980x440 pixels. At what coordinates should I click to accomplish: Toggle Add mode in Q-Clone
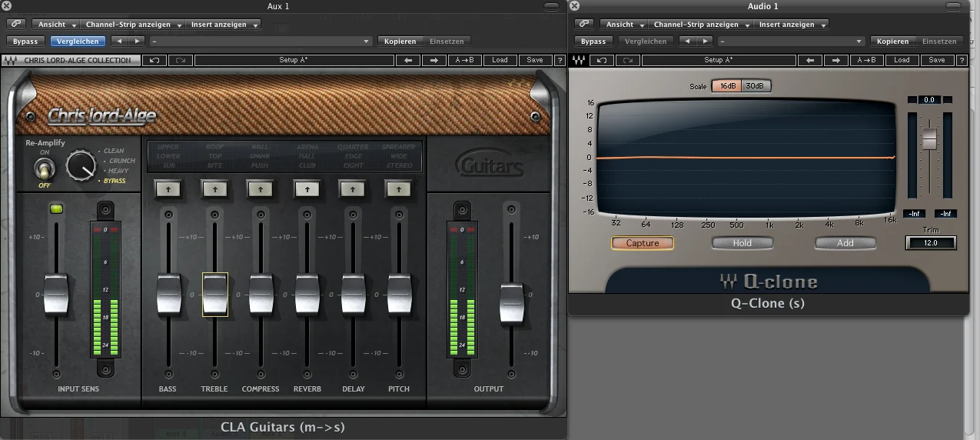tap(845, 243)
